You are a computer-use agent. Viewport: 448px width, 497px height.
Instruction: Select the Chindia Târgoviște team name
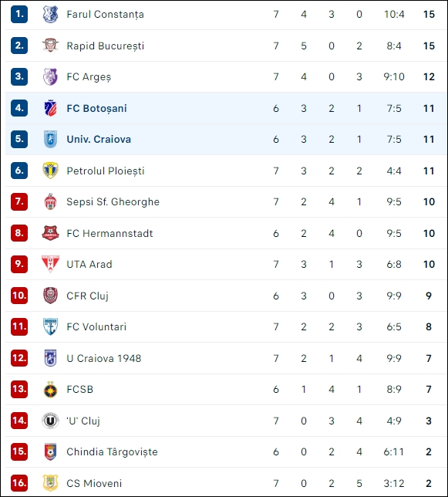pos(112,452)
